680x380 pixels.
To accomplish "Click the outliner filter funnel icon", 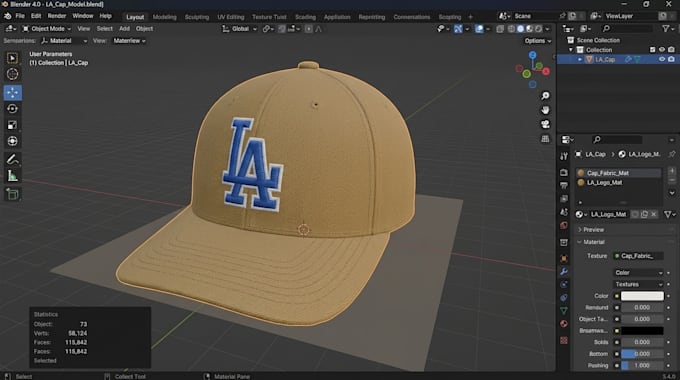I will (x=665, y=29).
